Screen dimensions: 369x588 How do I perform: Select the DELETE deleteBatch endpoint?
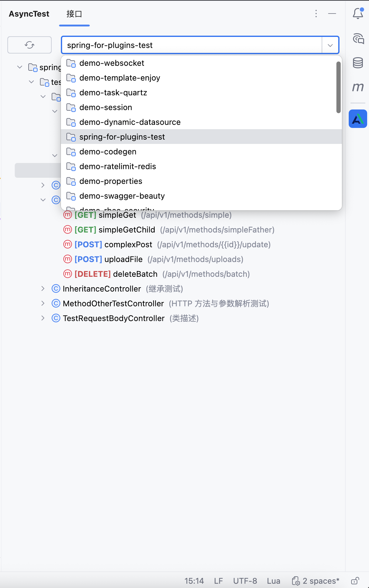(135, 274)
